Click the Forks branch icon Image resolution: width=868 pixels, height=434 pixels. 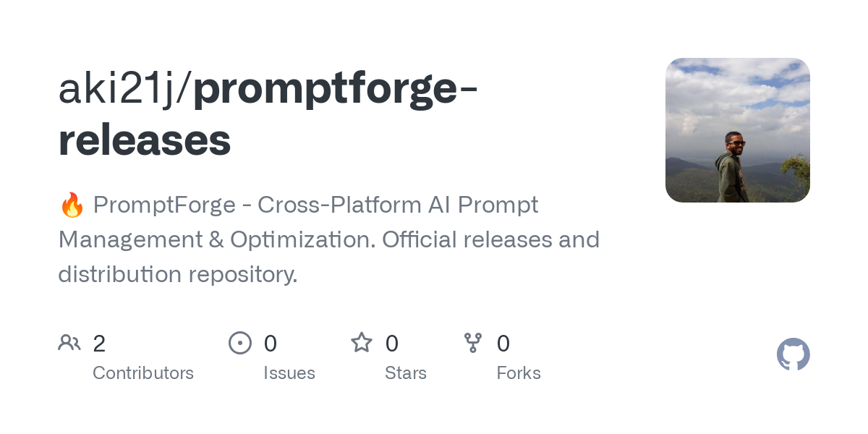(473, 342)
